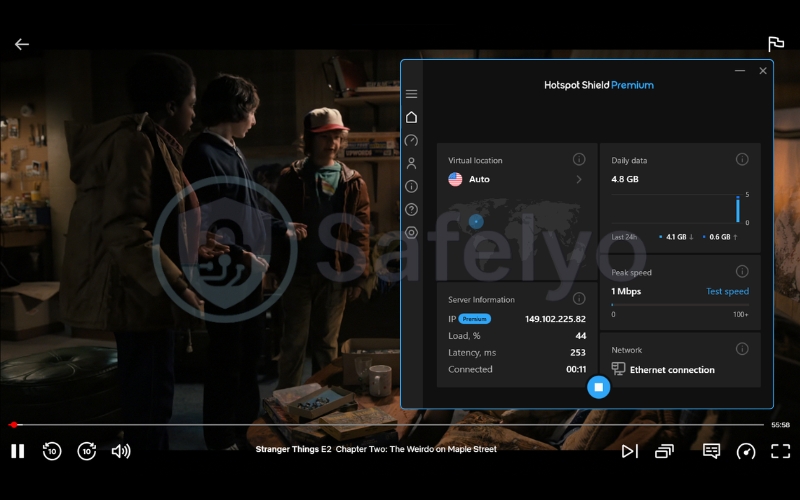
Task: Click the latency value 253
Action: pyautogui.click(x=578, y=353)
